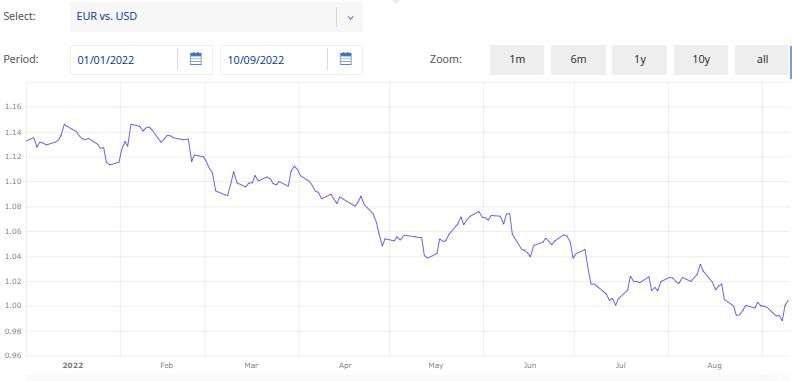The height and width of the screenshot is (381, 792).
Task: Click the May x-axis label
Action: pyautogui.click(x=436, y=365)
